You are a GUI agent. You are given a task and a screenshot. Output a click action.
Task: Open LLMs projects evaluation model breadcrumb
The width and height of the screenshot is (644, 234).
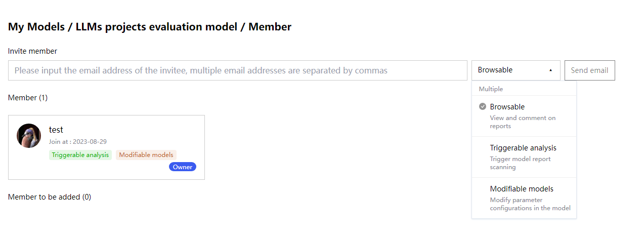coord(156,27)
